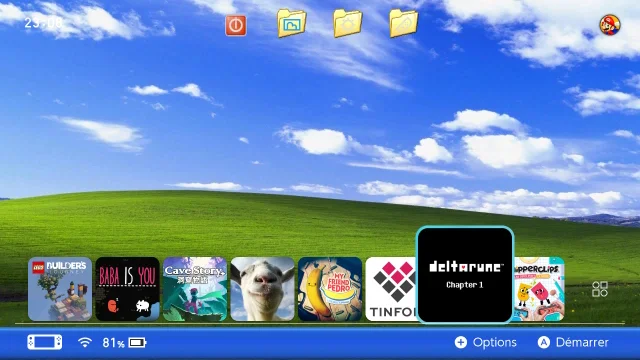Open the All Software grid icon
Image resolution: width=640 pixels, height=360 pixels.
600,289
